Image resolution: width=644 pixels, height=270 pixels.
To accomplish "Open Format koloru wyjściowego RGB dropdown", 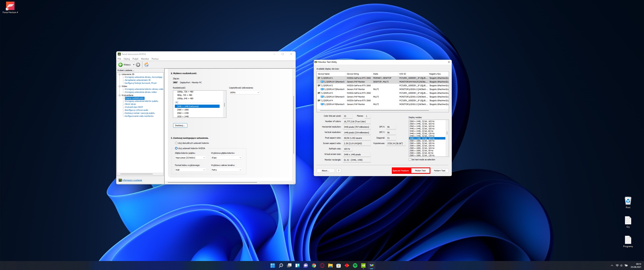I will point(190,170).
